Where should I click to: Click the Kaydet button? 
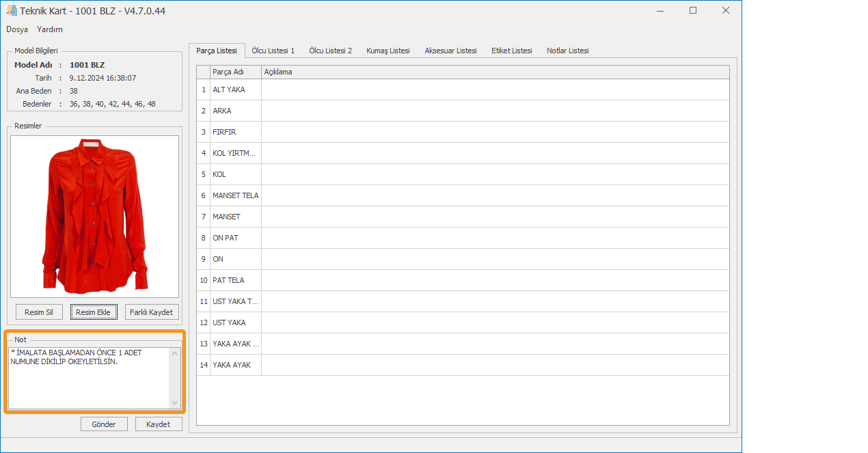point(159,424)
